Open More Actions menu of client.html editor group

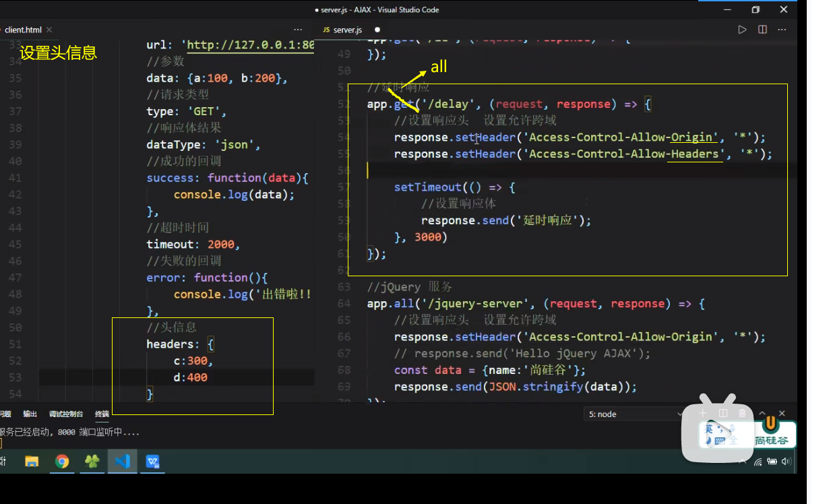(298, 30)
